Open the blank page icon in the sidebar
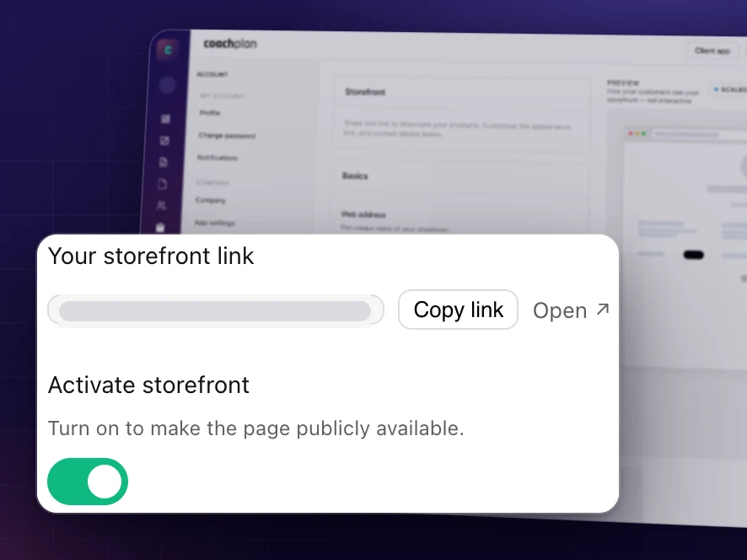Viewport: 747px width, 560px height. pyautogui.click(x=163, y=184)
